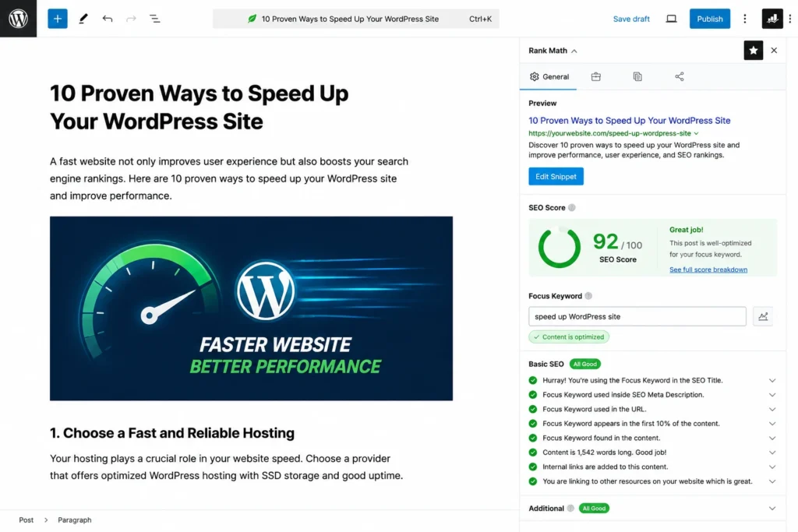
Task: Undo the last change
Action: pos(107,19)
